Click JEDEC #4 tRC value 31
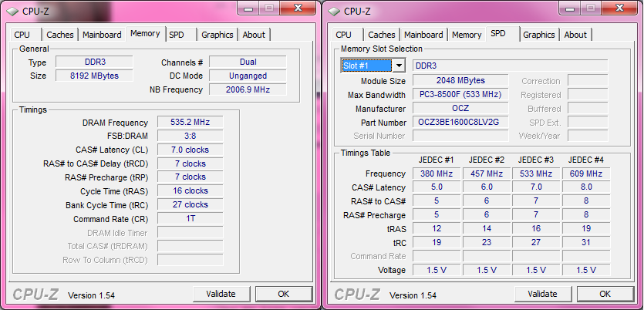644x310 pixels. pos(586,242)
